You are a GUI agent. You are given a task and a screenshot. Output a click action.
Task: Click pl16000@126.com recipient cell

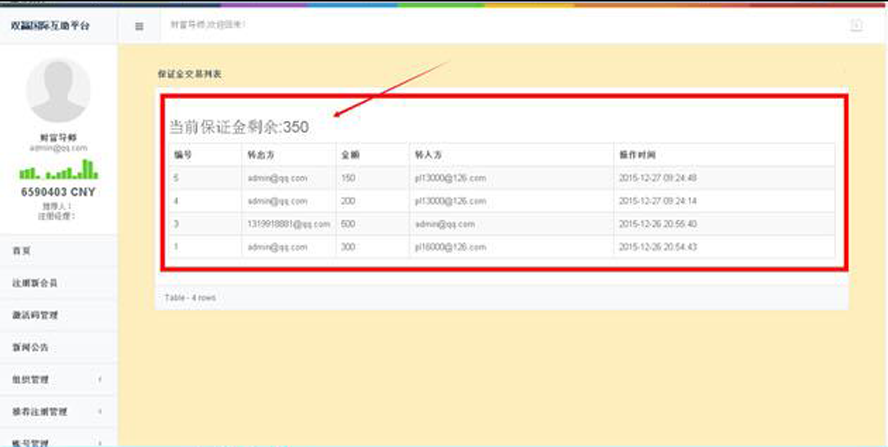[450, 247]
